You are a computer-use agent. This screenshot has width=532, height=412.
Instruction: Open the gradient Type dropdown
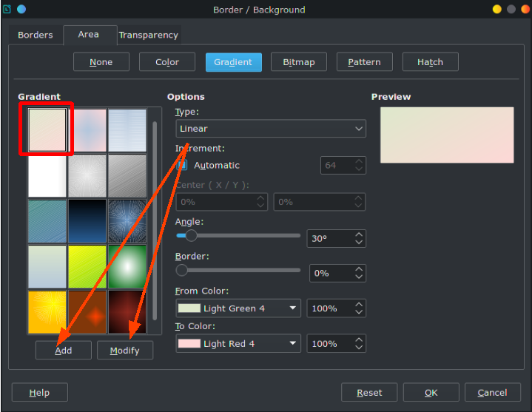(x=271, y=129)
